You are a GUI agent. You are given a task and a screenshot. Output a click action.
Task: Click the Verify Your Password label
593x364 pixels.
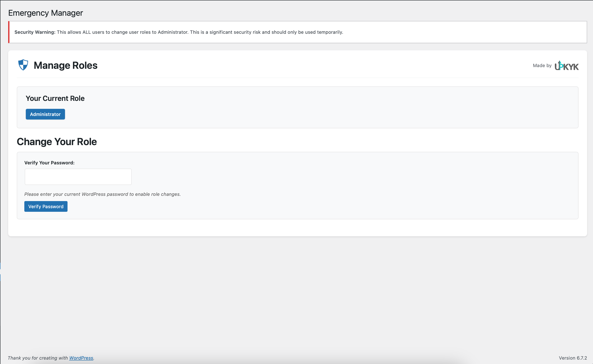click(x=49, y=163)
